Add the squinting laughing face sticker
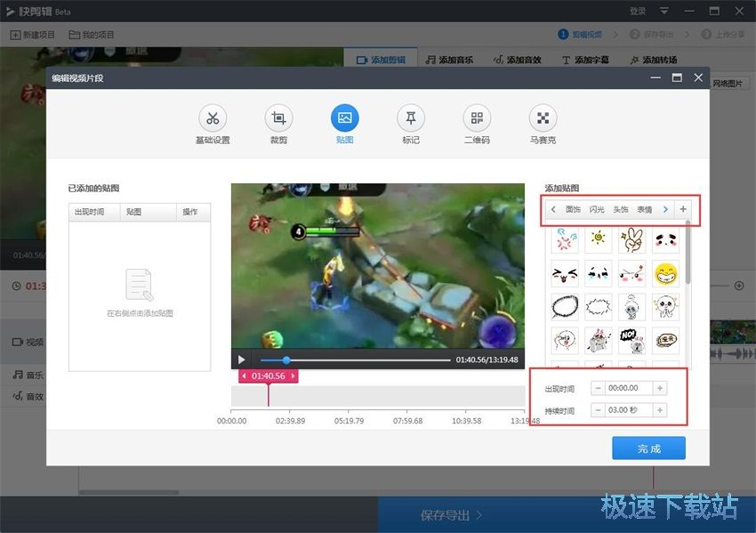 (x=565, y=273)
